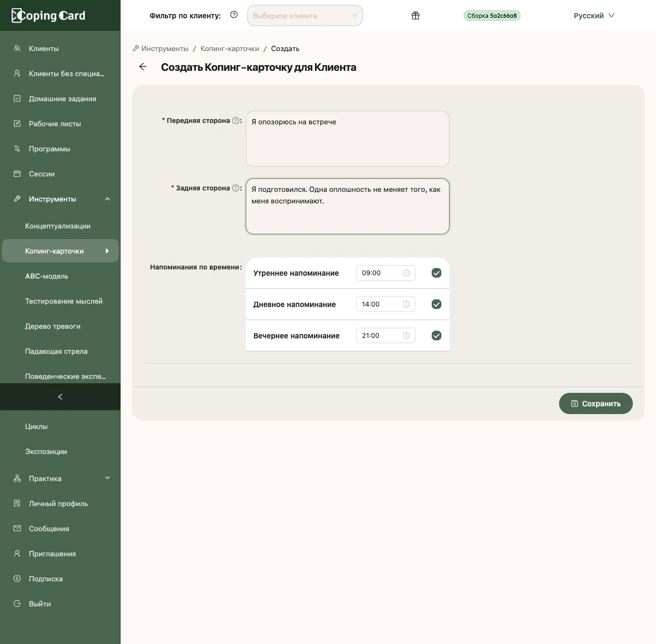Click the help icon beside Передняя сторона
This screenshot has width=656, height=644.
(x=235, y=121)
